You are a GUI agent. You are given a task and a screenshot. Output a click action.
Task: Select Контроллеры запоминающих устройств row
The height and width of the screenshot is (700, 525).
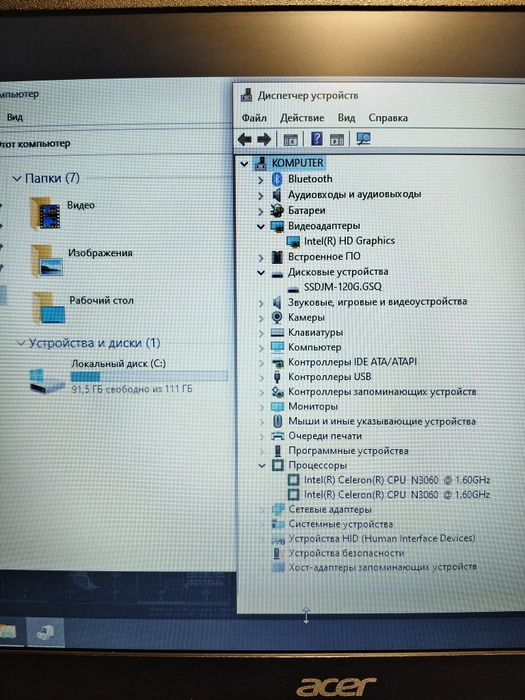click(382, 392)
